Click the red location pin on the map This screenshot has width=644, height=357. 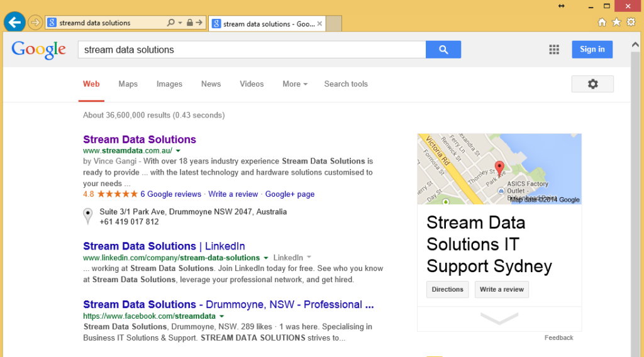tap(499, 168)
